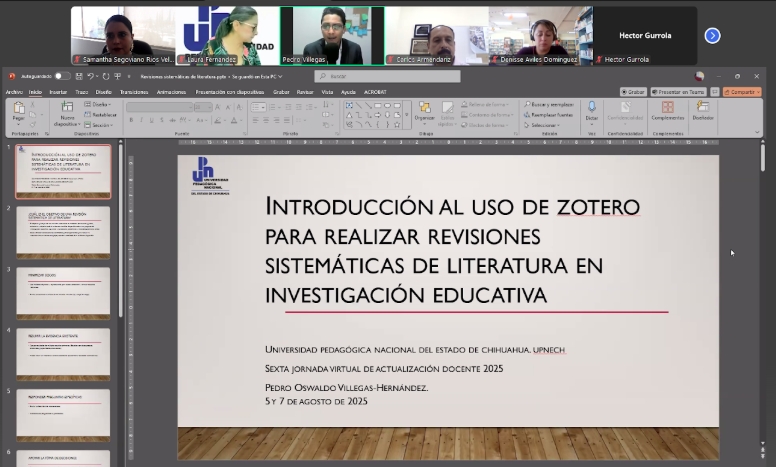Click the user account avatar icon
The image size is (776, 467).
point(699,76)
